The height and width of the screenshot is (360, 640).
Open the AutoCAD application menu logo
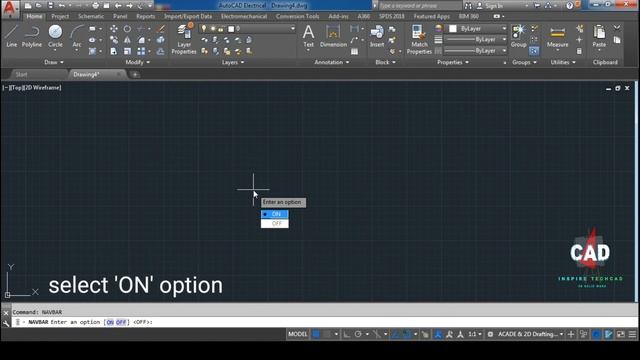point(11,8)
